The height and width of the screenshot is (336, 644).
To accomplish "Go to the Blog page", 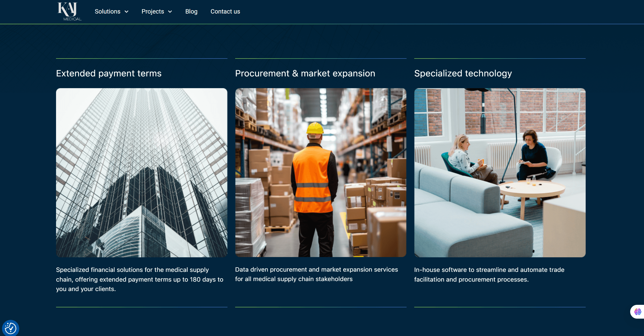I will [191, 11].
